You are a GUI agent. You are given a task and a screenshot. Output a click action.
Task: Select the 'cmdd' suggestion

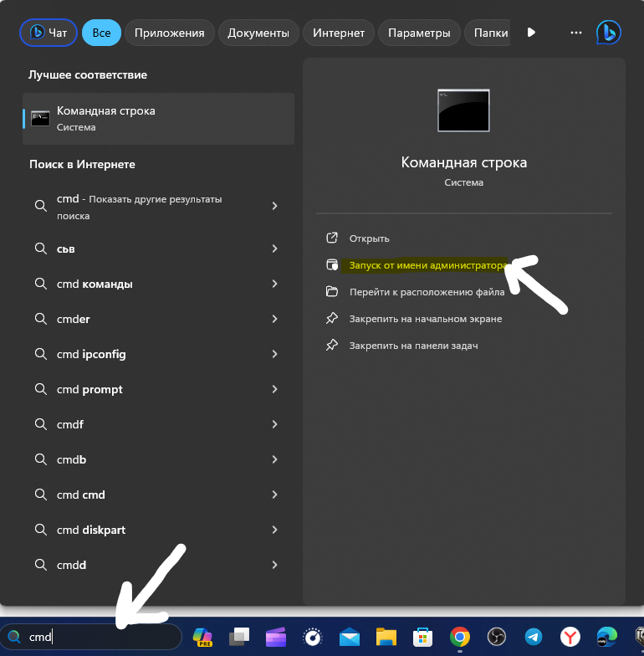(x=159, y=566)
